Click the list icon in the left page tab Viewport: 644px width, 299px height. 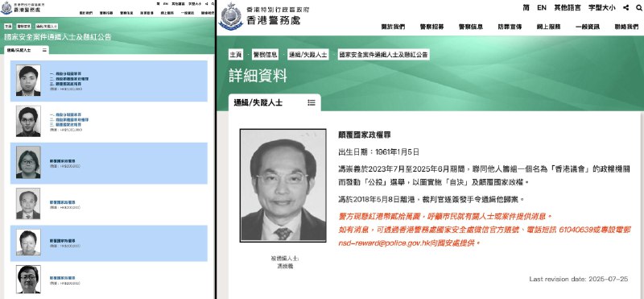(x=44, y=50)
